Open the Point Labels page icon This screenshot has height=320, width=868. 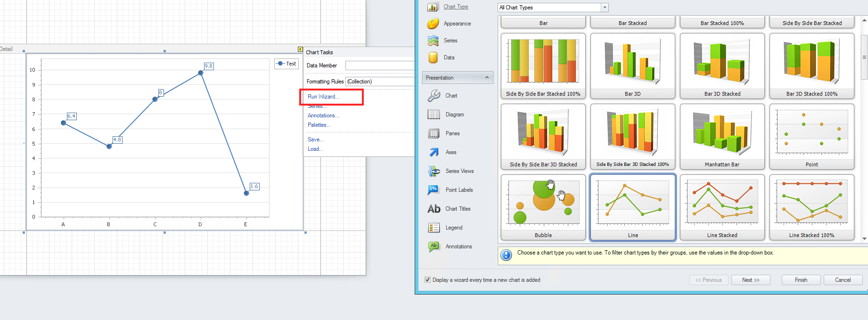pos(434,190)
